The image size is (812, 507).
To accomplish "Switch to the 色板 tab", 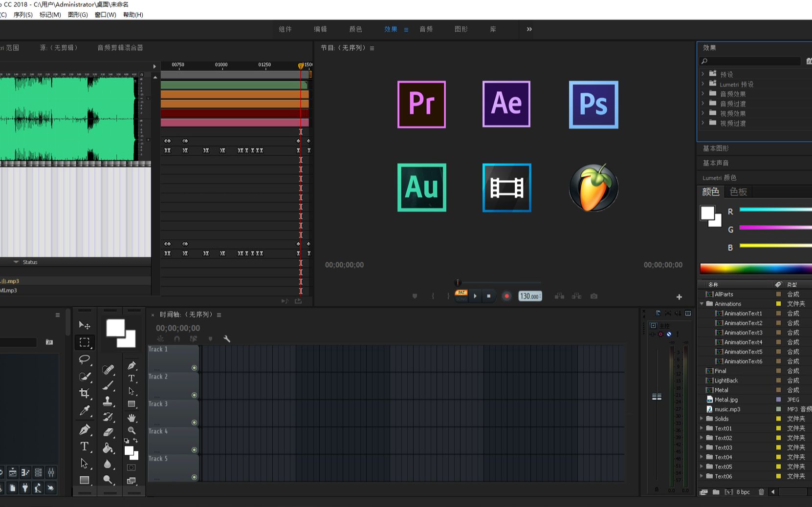I will (738, 192).
